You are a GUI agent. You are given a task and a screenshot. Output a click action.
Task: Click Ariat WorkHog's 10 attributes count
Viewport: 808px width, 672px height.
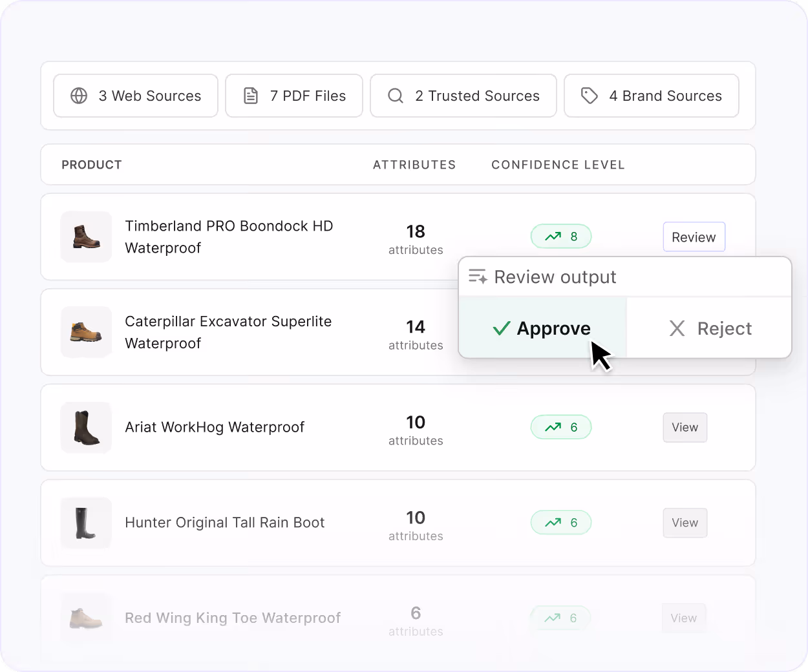click(416, 430)
